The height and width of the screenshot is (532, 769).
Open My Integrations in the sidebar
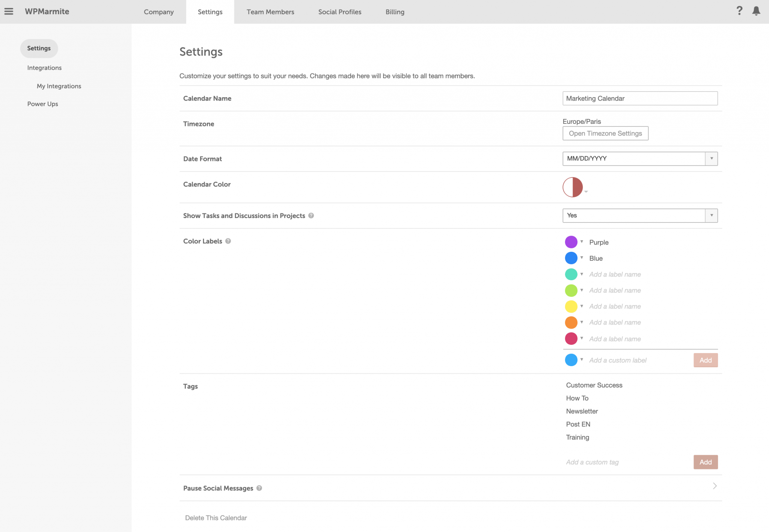click(59, 86)
